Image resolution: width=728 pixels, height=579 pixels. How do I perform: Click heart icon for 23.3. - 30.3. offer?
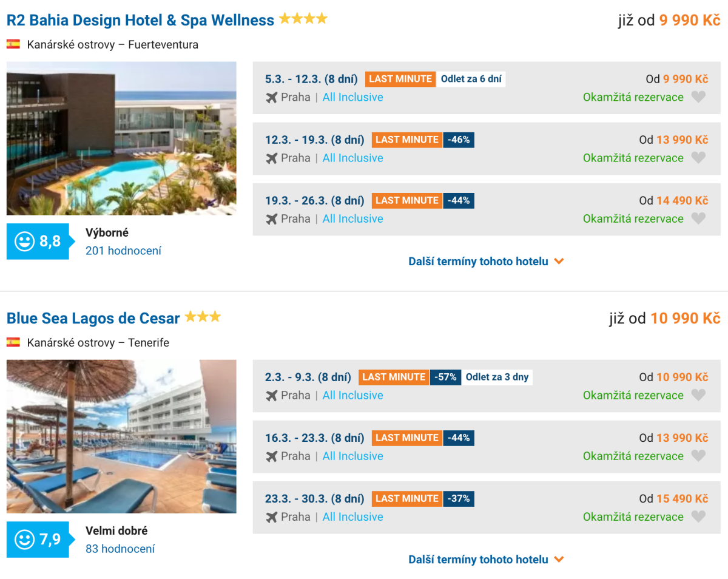[x=698, y=516]
